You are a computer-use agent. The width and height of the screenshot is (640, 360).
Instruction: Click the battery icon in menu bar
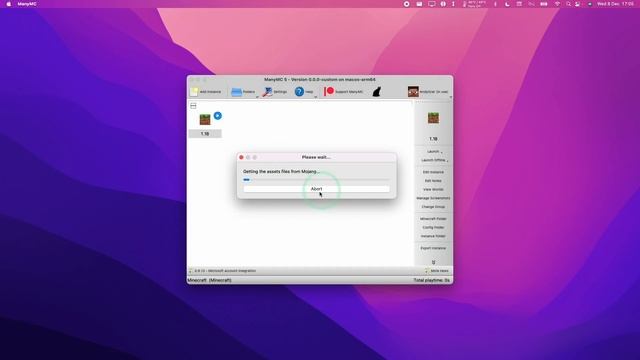(x=544, y=4)
